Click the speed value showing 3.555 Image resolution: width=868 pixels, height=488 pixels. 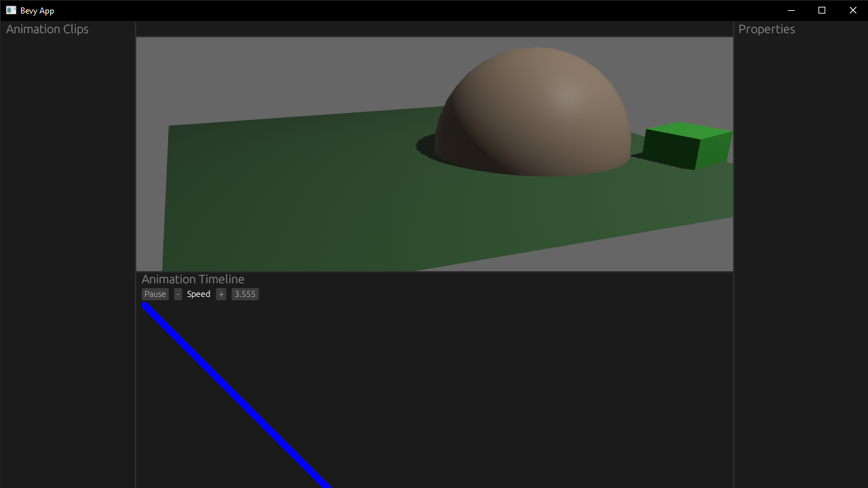245,293
